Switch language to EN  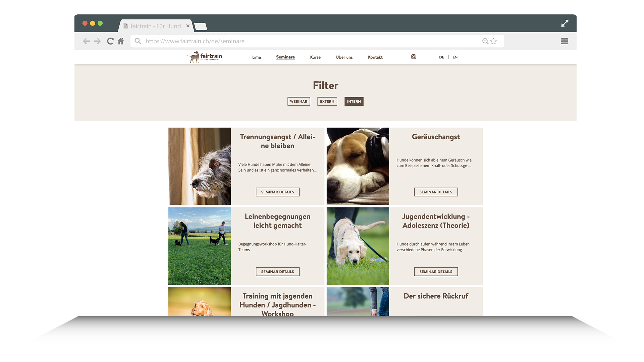point(455,57)
